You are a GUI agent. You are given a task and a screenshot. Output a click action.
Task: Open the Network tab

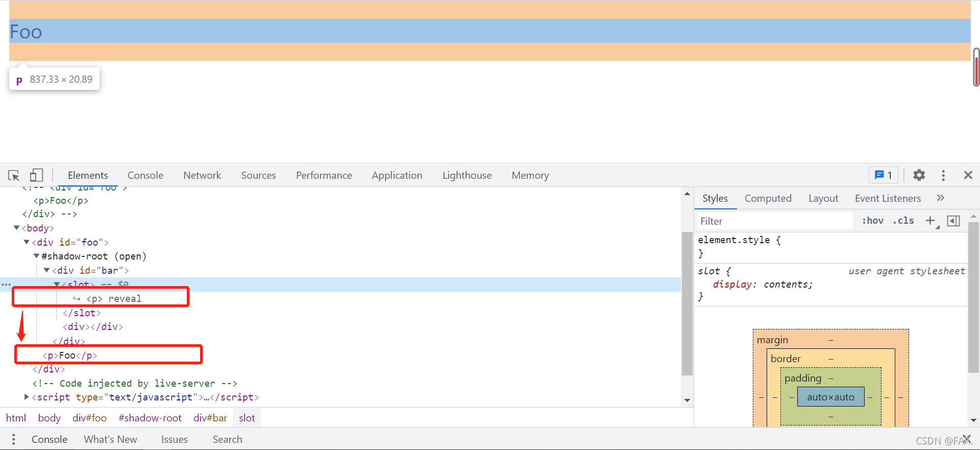[202, 175]
